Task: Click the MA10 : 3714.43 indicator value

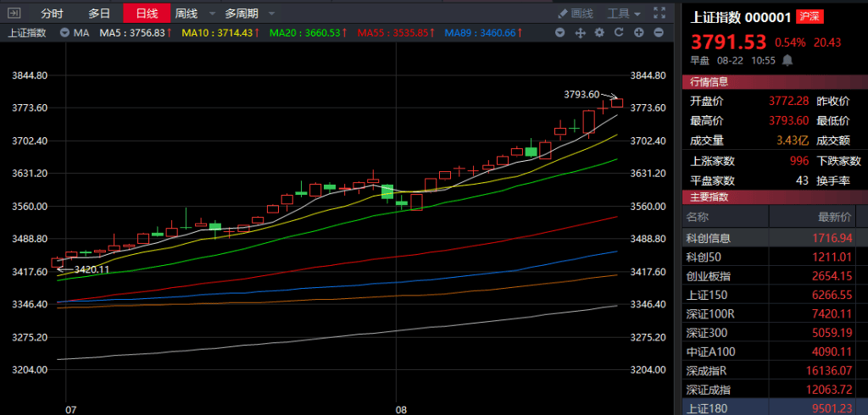Action: 221,33
